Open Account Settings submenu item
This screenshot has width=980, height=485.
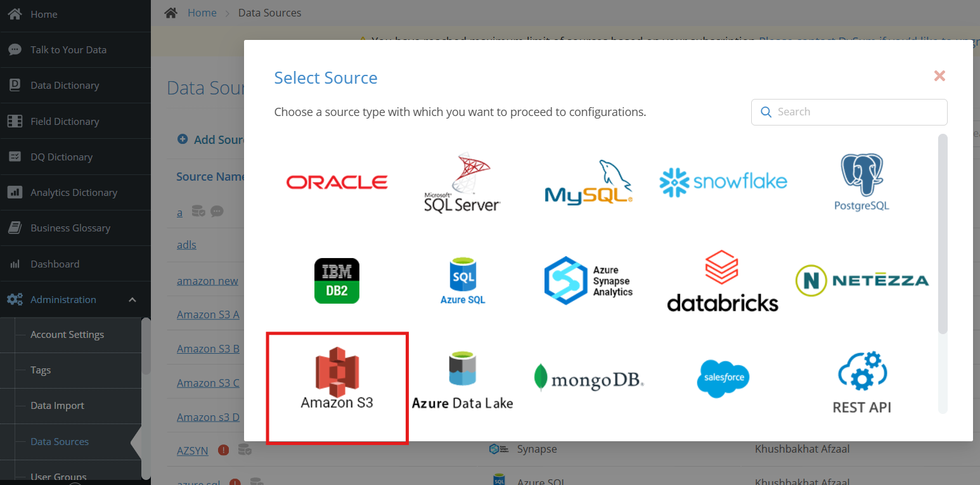(67, 334)
